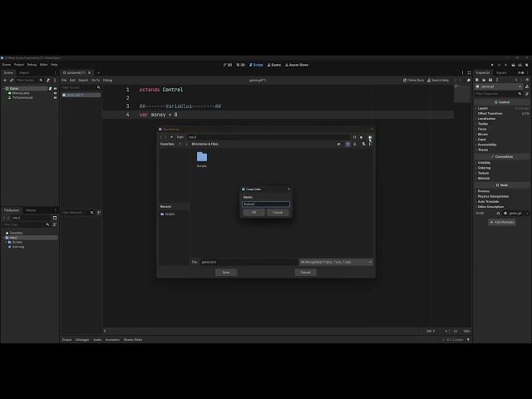Viewport: 532px width, 399px height.
Task: Switch dialog to thumbnail grid view
Action: [347, 144]
